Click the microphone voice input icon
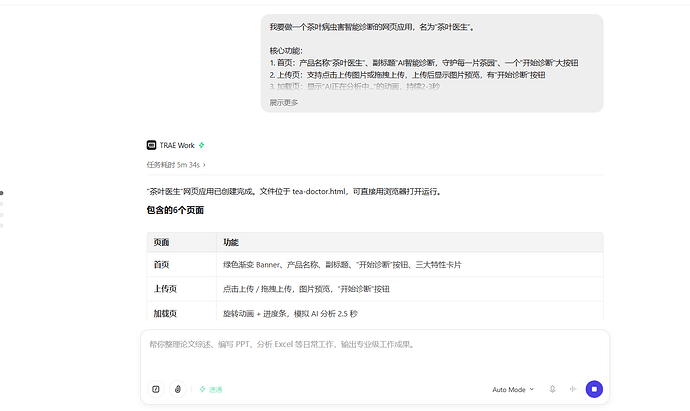This screenshot has width=690, height=411. tap(552, 389)
